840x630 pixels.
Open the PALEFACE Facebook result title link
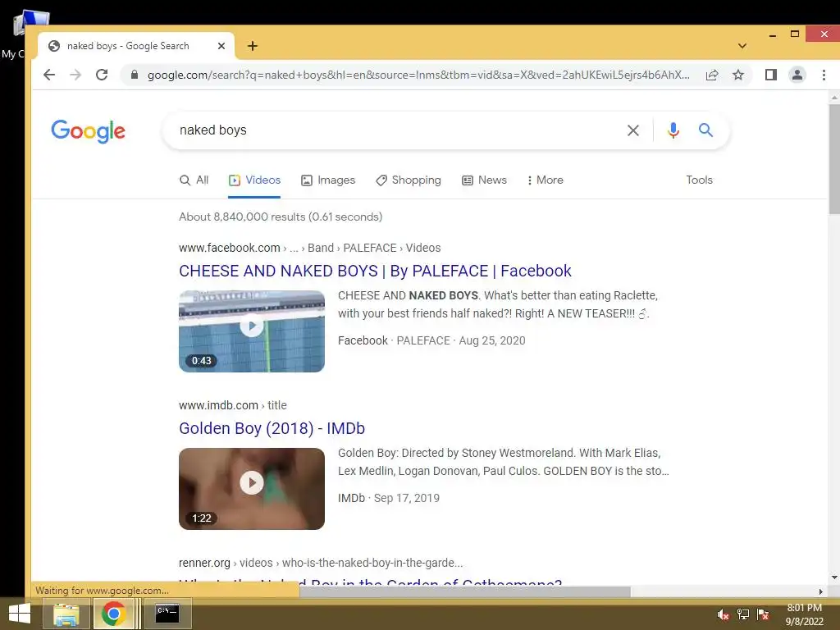point(375,271)
